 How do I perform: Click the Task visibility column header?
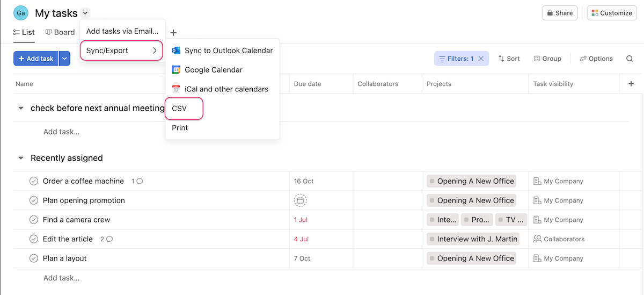point(553,84)
